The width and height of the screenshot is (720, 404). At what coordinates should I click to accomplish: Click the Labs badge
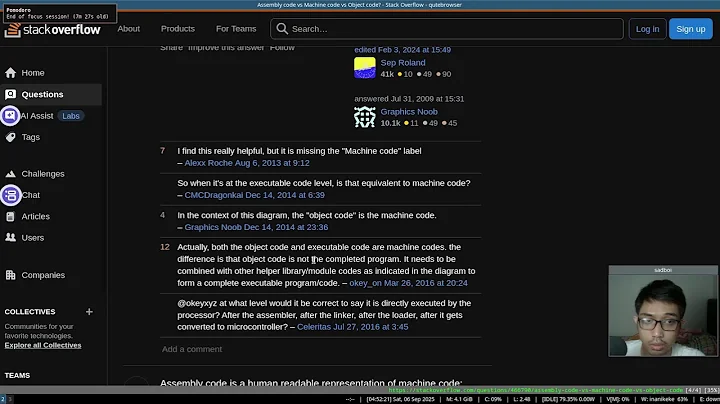(x=71, y=116)
